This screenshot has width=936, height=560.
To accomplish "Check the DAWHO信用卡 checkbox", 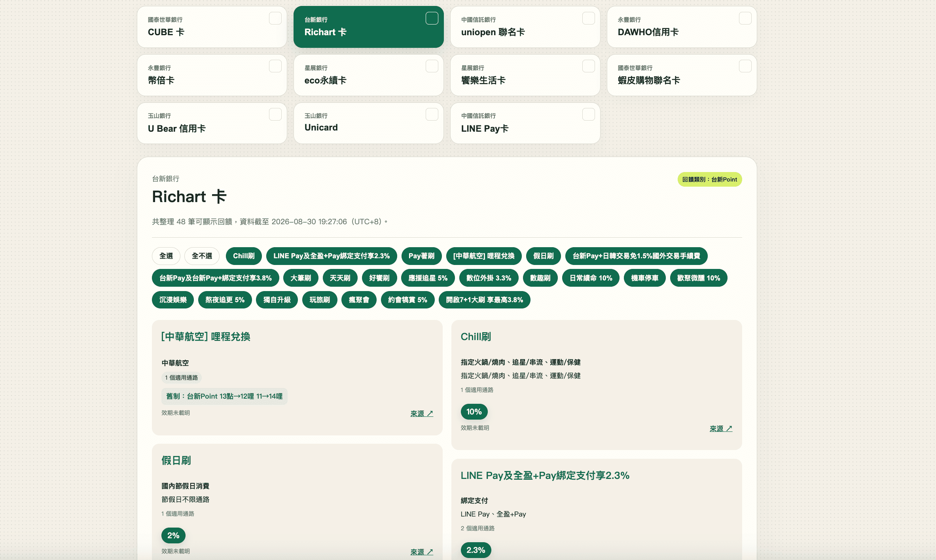I will click(745, 18).
